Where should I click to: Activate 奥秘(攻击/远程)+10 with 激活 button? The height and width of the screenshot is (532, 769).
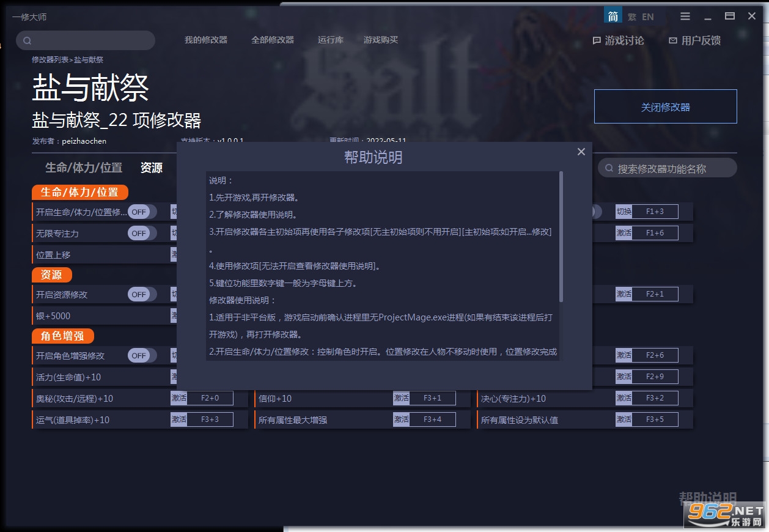pos(179,398)
